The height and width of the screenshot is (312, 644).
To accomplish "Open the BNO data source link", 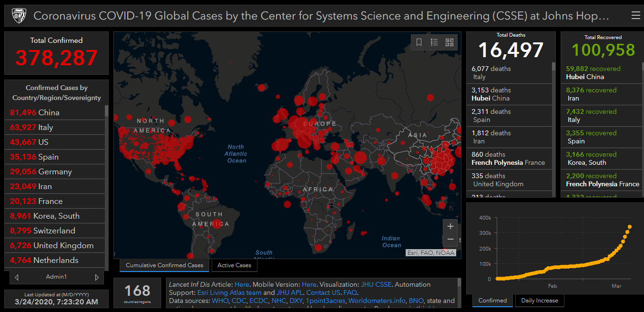I will (416, 301).
